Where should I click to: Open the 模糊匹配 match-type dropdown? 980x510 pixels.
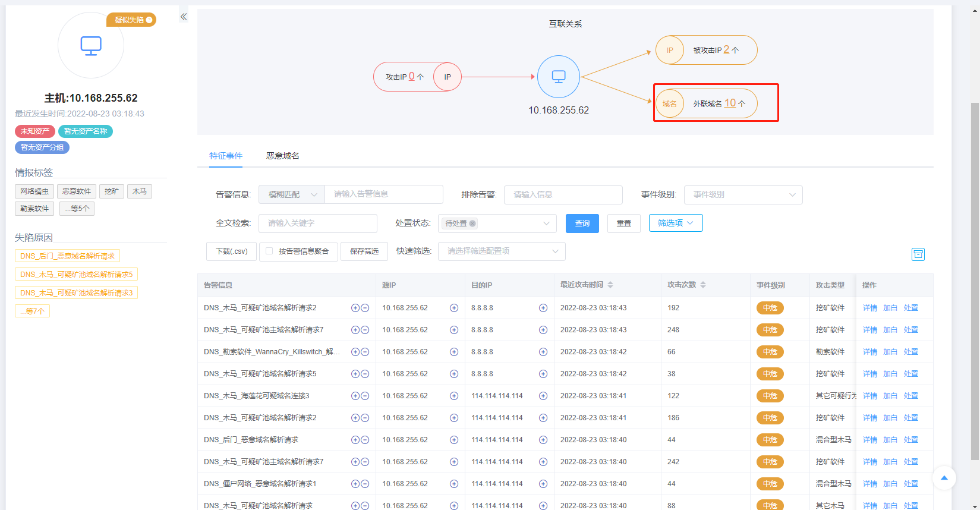[292, 194]
